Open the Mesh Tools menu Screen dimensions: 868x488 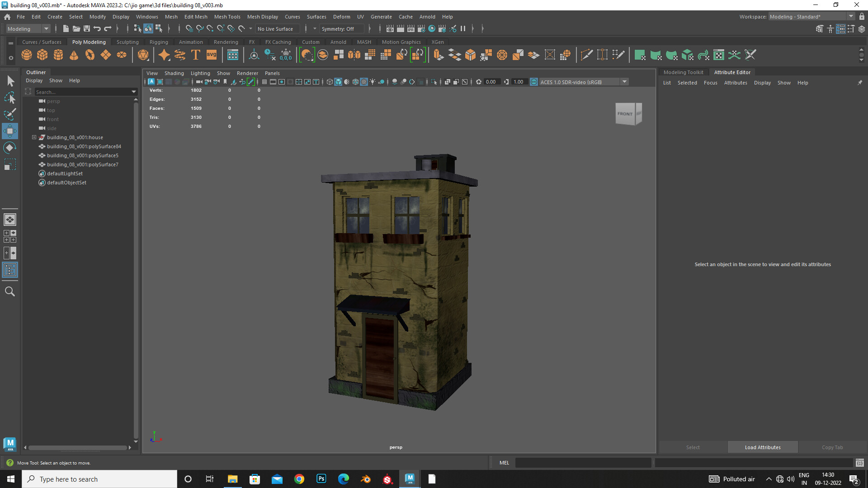pos(227,17)
